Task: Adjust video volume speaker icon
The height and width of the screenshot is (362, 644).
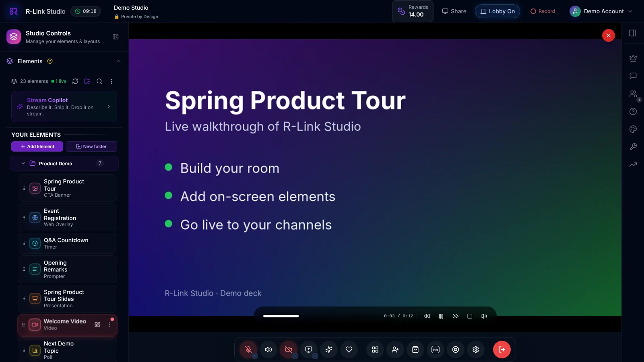Action: pyautogui.click(x=484, y=316)
